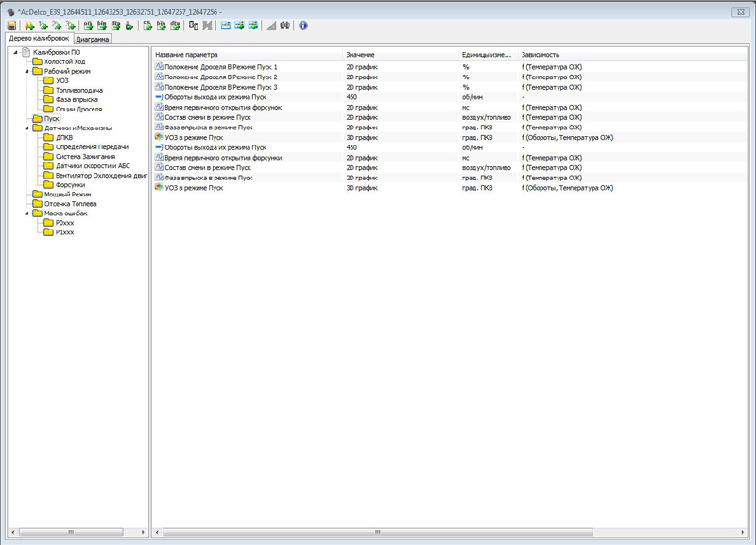Click the toolbar folder icon numbered 2

[x=57, y=26]
